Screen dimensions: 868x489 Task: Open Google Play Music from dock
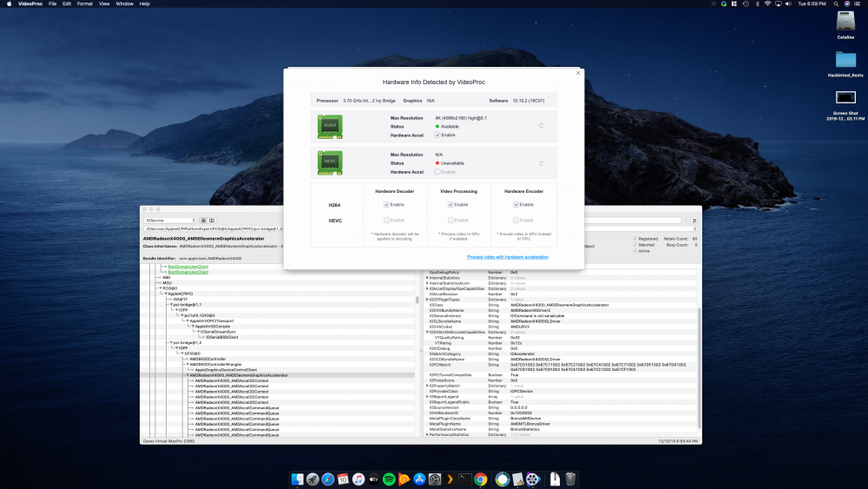[404, 479]
